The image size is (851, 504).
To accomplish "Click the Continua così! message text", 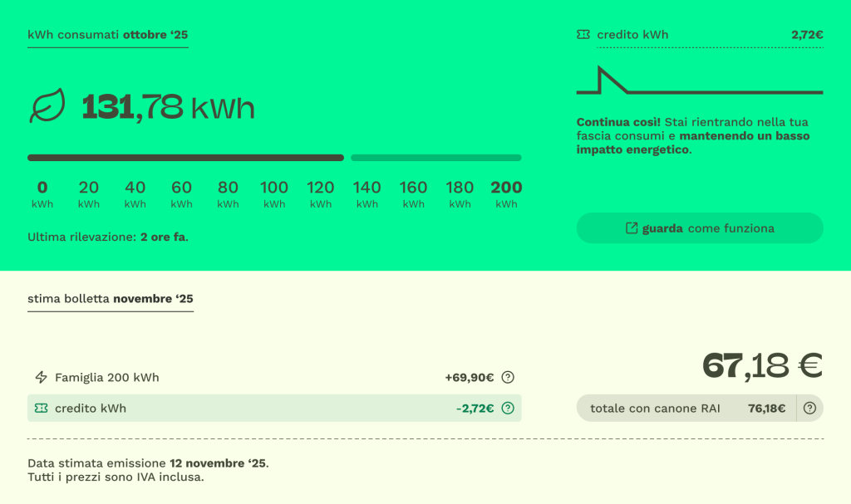I will click(x=693, y=135).
